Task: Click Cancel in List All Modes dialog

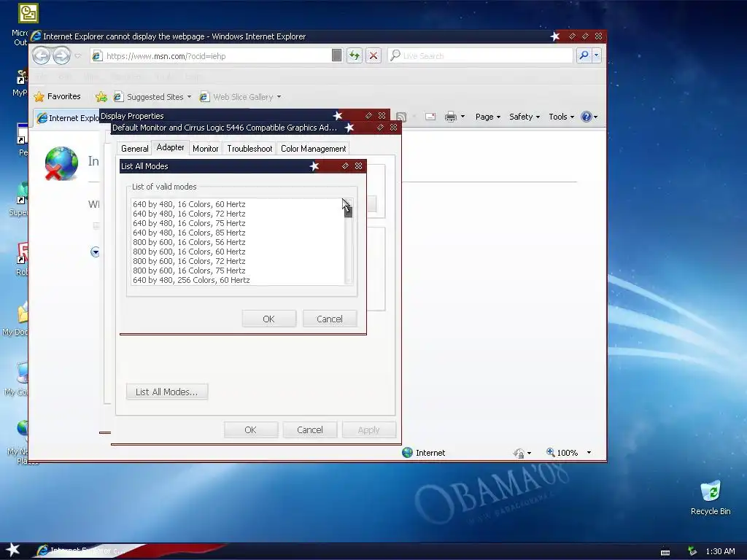Action: point(330,319)
